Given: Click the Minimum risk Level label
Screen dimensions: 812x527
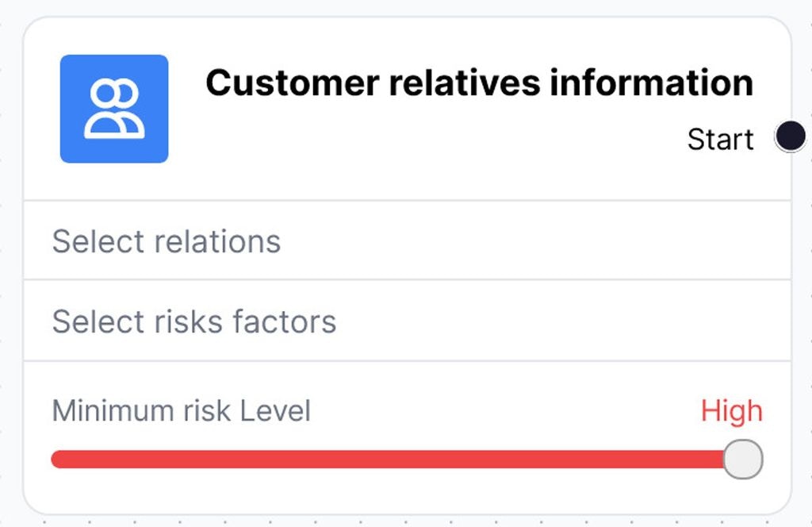Looking at the screenshot, I should 181,410.
